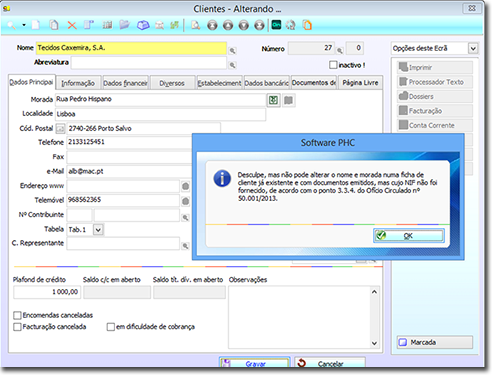Click the icon beside Telemóvel field

point(186,201)
